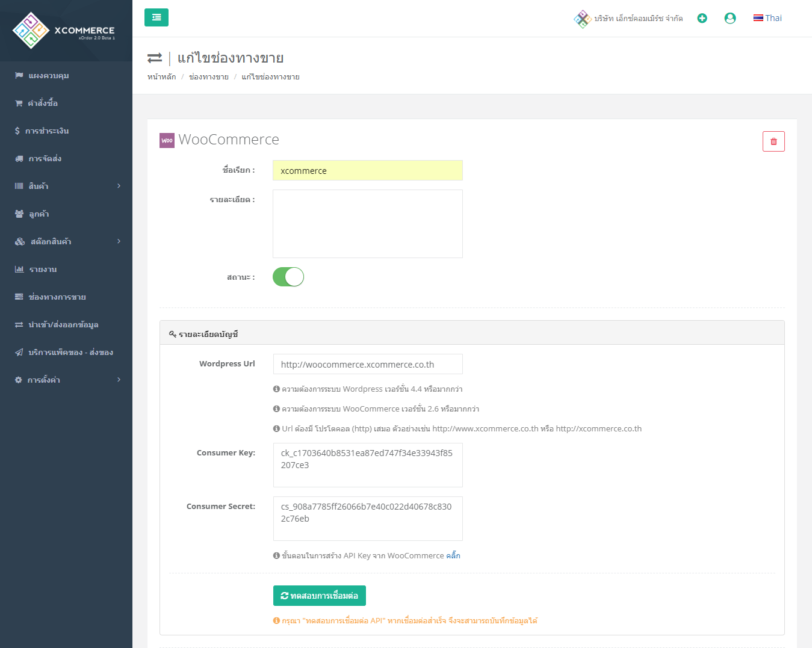Click ทดสอบการเชื่อมต่อ test connection button

tap(320, 596)
